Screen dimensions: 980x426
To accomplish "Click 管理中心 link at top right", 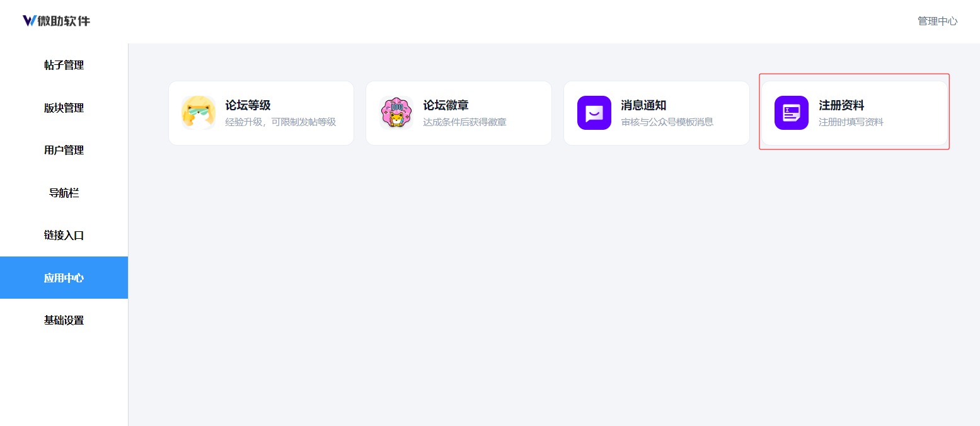I will pos(937,21).
